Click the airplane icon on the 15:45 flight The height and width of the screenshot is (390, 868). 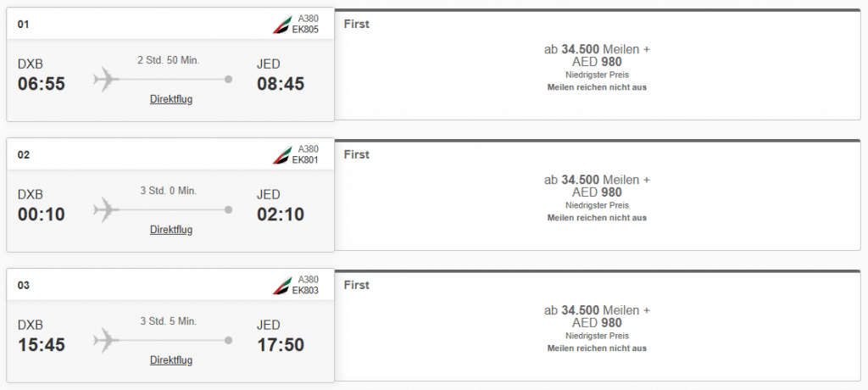107,341
